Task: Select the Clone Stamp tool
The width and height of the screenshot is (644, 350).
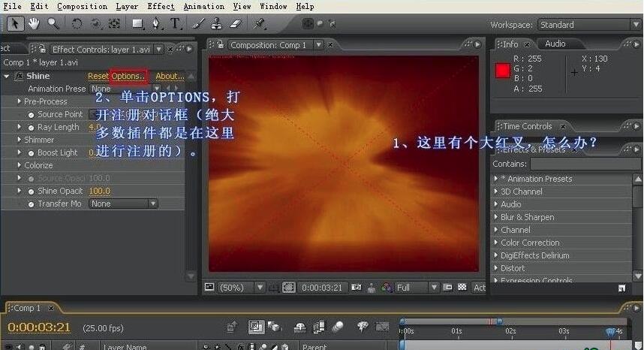Action: (217, 23)
